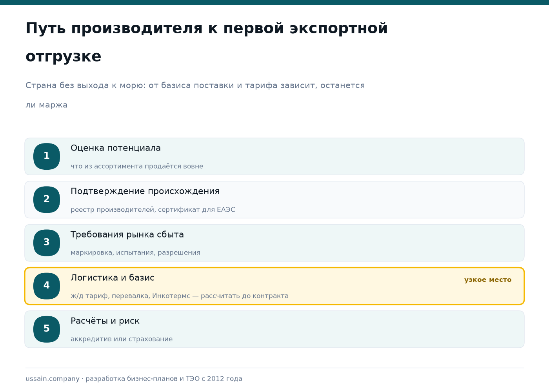The height and width of the screenshot is (392, 549).
Task: Select the heading 'Логистика и базис'
Action: [113, 278]
